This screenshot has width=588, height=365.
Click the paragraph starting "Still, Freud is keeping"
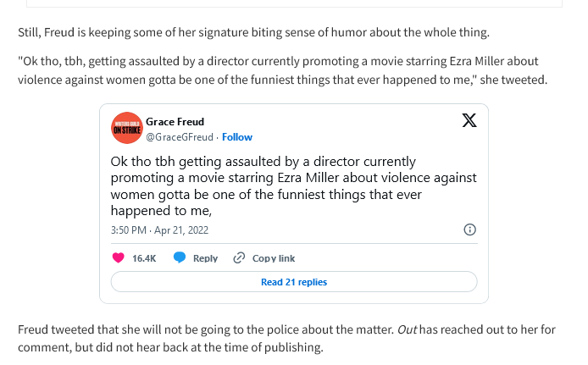click(253, 33)
